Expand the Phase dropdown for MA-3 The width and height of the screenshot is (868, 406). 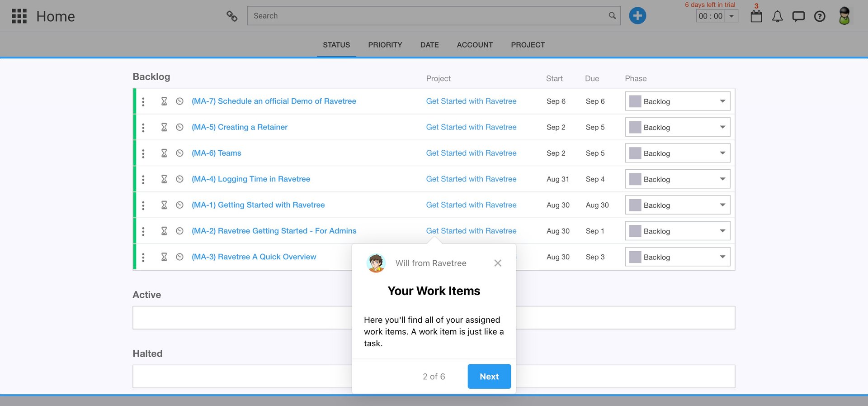point(678,257)
